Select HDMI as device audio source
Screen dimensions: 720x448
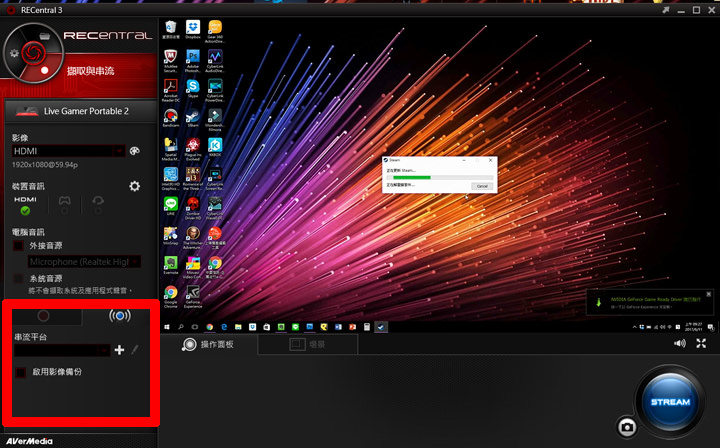(x=25, y=205)
